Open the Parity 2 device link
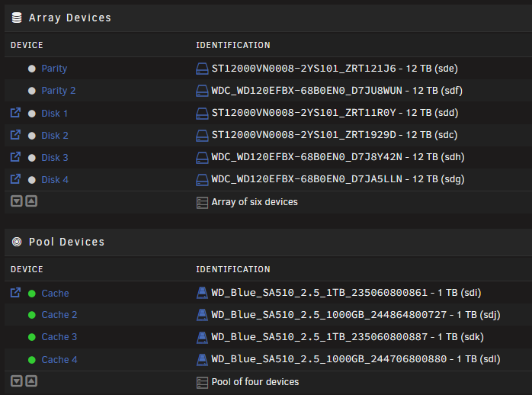532x395 pixels. click(59, 91)
